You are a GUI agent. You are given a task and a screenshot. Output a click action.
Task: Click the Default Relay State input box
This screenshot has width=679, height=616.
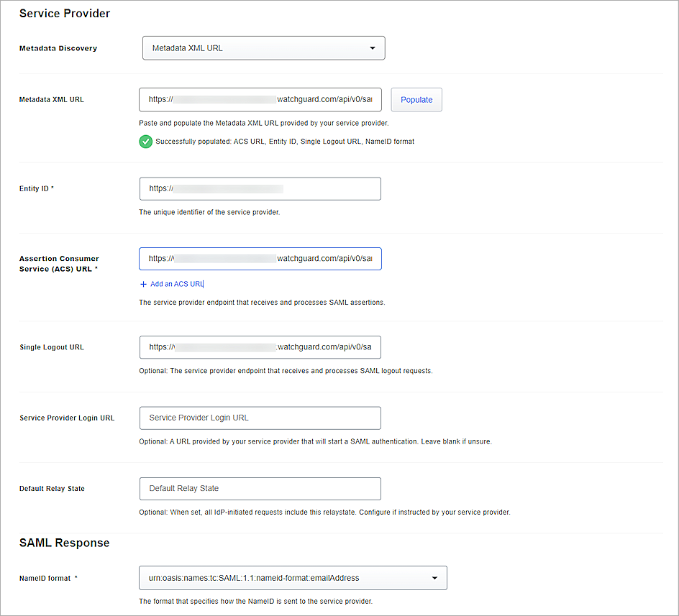point(260,488)
